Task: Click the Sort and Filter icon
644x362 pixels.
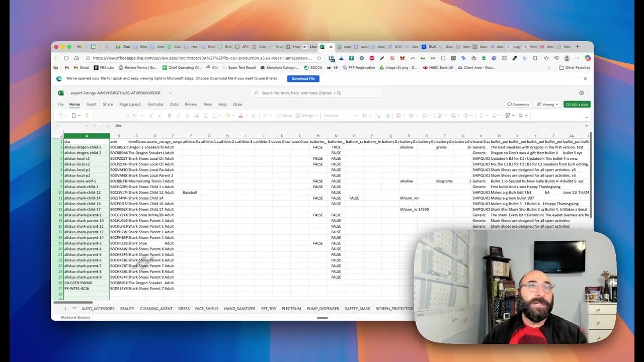Action: [x=508, y=116]
